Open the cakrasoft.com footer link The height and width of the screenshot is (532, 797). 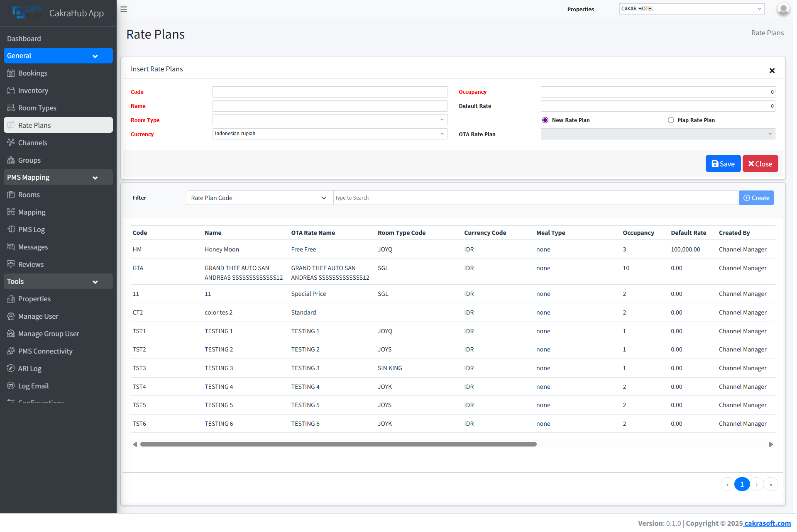click(767, 523)
